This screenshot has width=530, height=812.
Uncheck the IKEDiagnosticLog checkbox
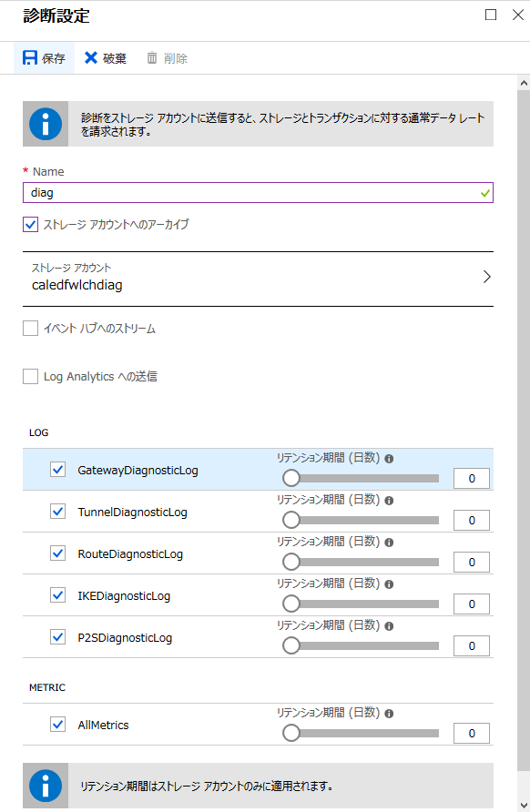coord(58,595)
